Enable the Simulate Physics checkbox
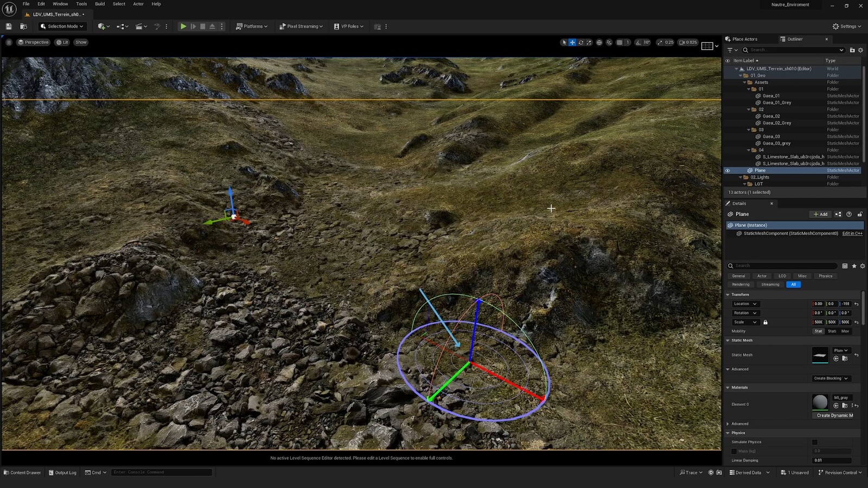This screenshot has width=868, height=488. pos(814,442)
